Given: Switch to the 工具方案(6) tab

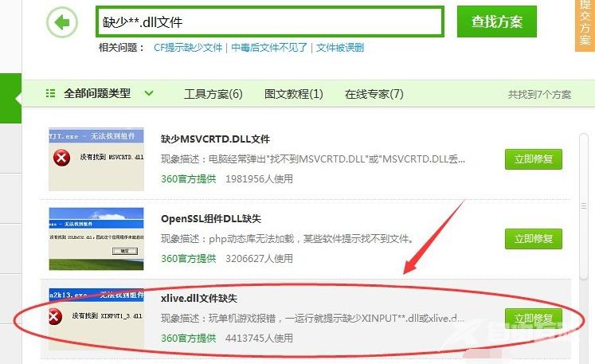Looking at the screenshot, I should (213, 94).
